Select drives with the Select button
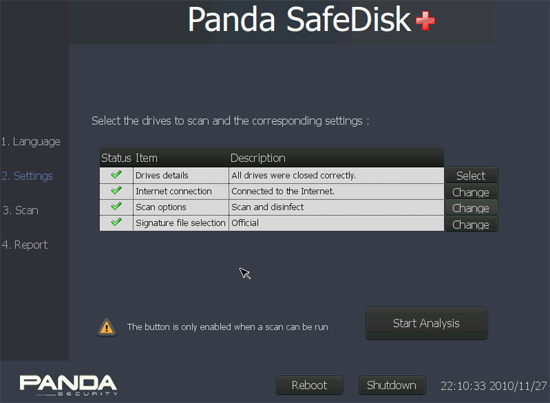The image size is (550, 403). click(x=471, y=175)
